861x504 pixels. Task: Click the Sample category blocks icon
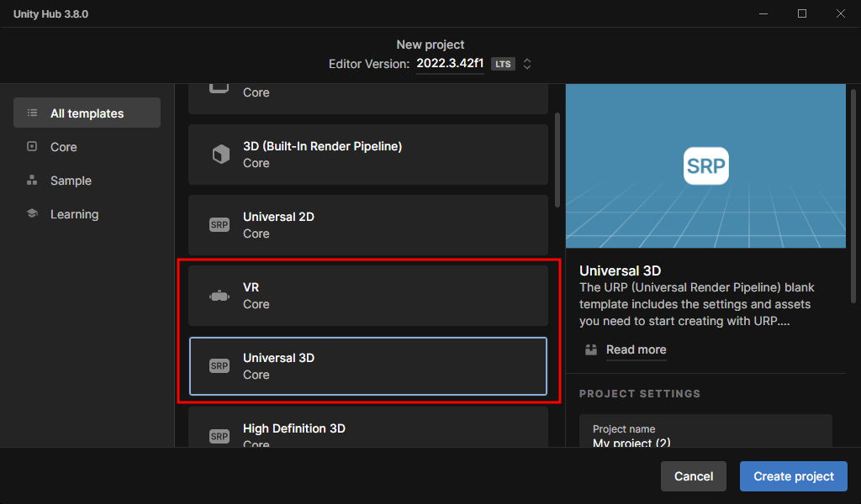pos(33,180)
